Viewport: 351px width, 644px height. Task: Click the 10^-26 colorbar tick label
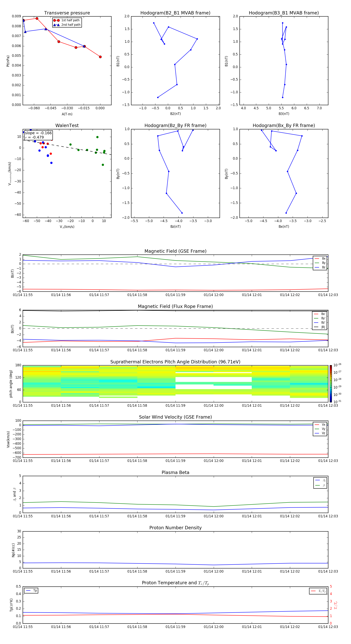point(337,365)
